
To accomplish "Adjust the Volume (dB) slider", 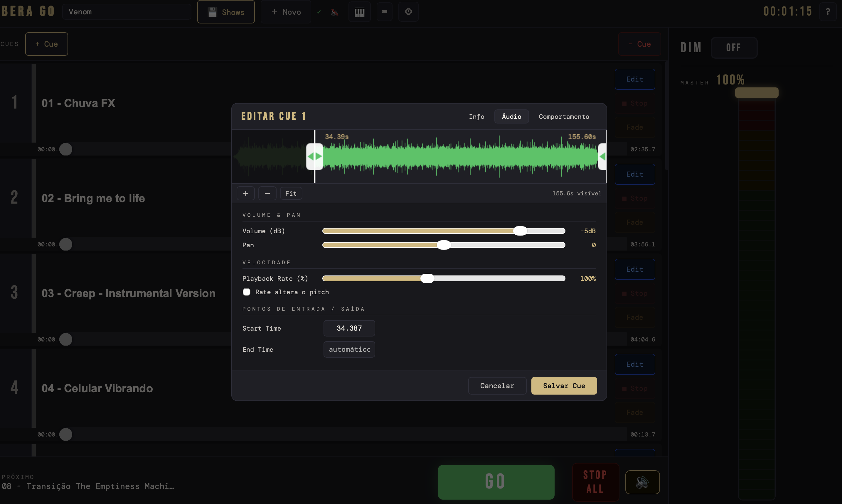I will point(444,231).
